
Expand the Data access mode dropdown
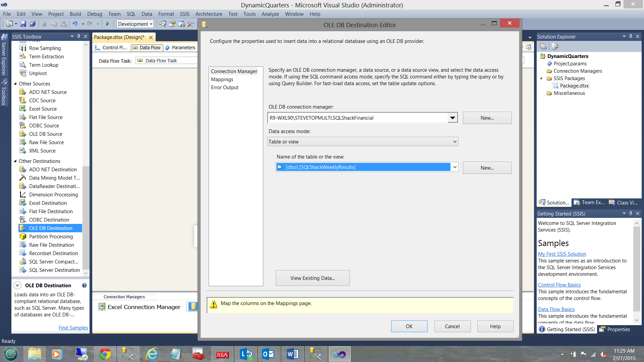(454, 142)
